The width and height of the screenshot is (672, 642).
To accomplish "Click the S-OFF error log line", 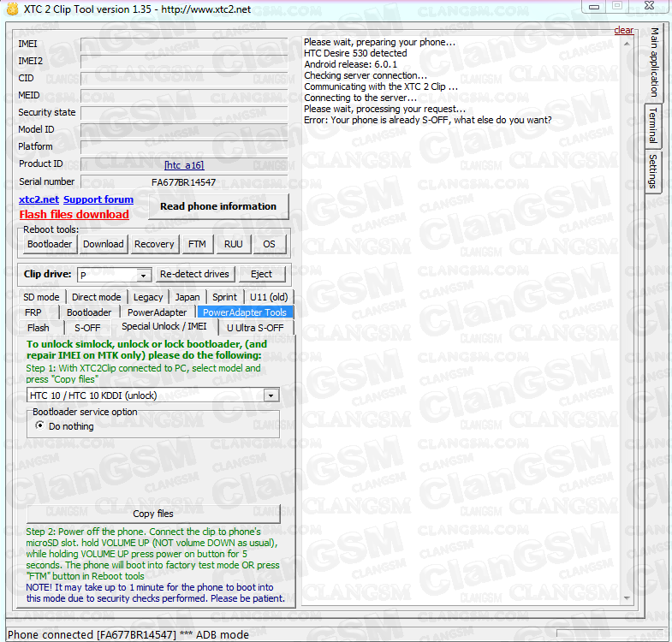I will click(x=428, y=120).
